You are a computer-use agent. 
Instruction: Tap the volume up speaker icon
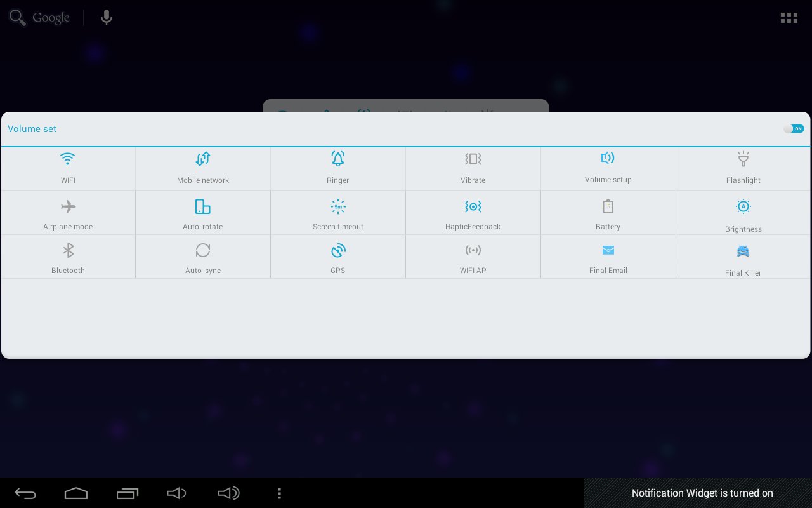tap(228, 493)
